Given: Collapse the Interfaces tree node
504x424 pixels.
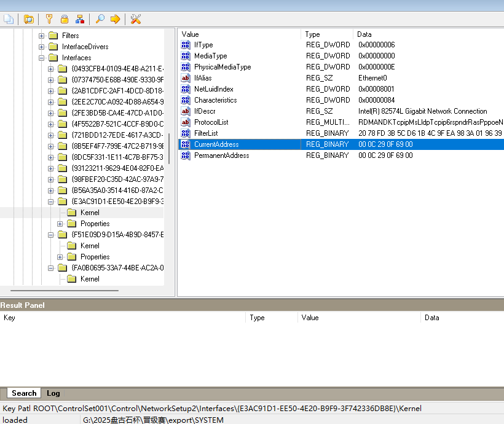Looking at the screenshot, I should click(x=41, y=58).
